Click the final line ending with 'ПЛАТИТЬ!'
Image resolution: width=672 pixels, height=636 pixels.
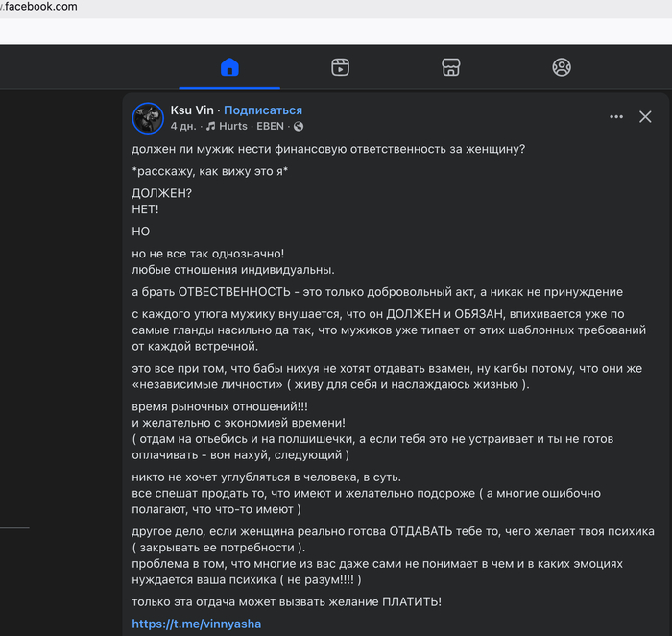pos(287,601)
